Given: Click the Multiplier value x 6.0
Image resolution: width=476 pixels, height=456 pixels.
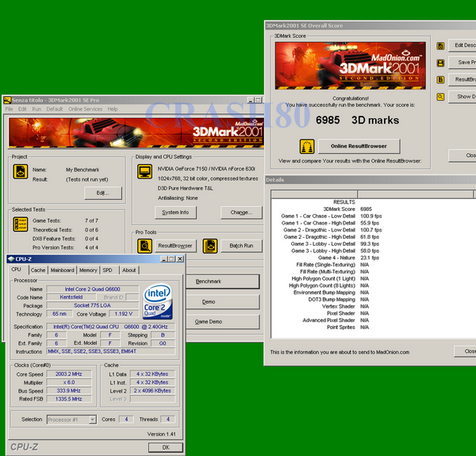Looking at the screenshot, I should pyautogui.click(x=68, y=382).
